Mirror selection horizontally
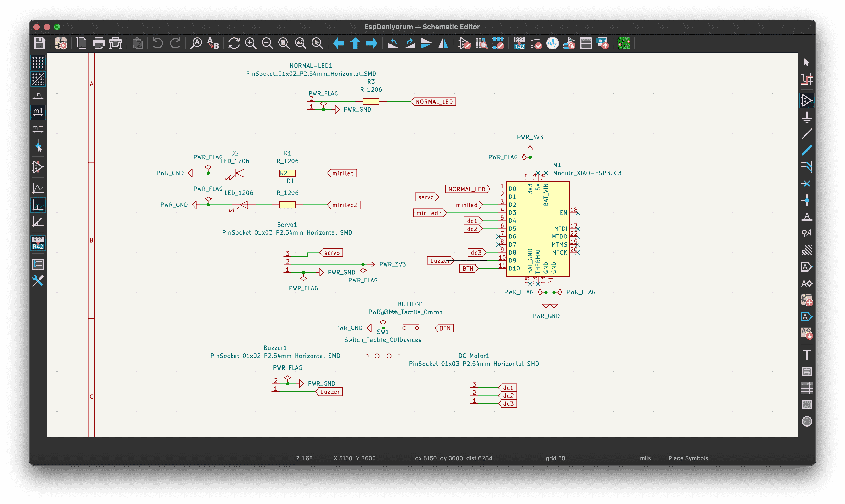 pyautogui.click(x=443, y=43)
